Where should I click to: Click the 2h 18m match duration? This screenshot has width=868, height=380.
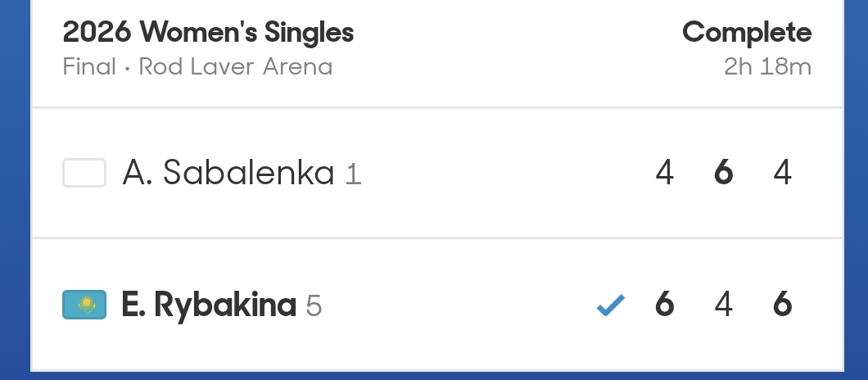coord(767,66)
